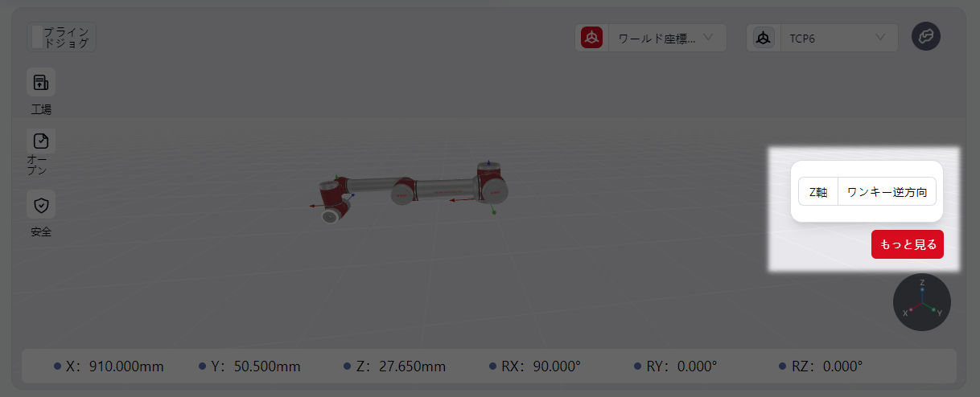Open the TCP6 dropdown

click(838, 38)
